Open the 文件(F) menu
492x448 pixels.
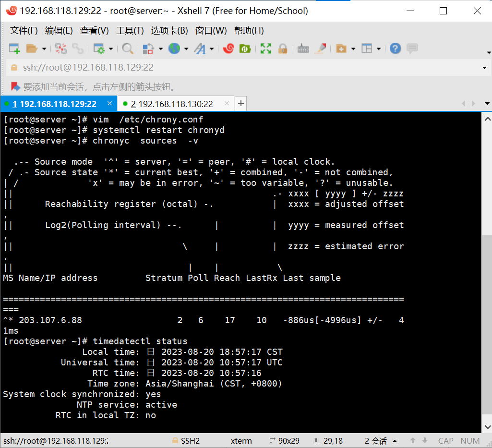pos(24,31)
